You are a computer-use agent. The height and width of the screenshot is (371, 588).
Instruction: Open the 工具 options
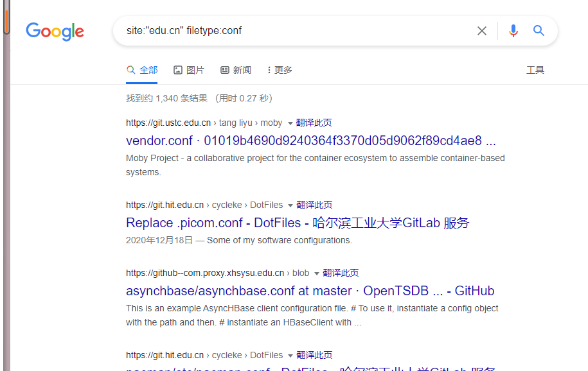(x=535, y=70)
